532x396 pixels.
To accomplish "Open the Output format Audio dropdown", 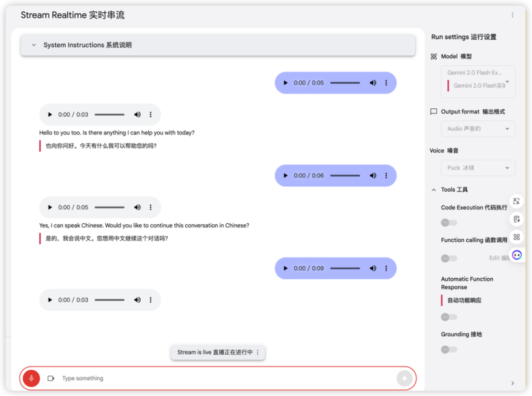I will coord(478,129).
